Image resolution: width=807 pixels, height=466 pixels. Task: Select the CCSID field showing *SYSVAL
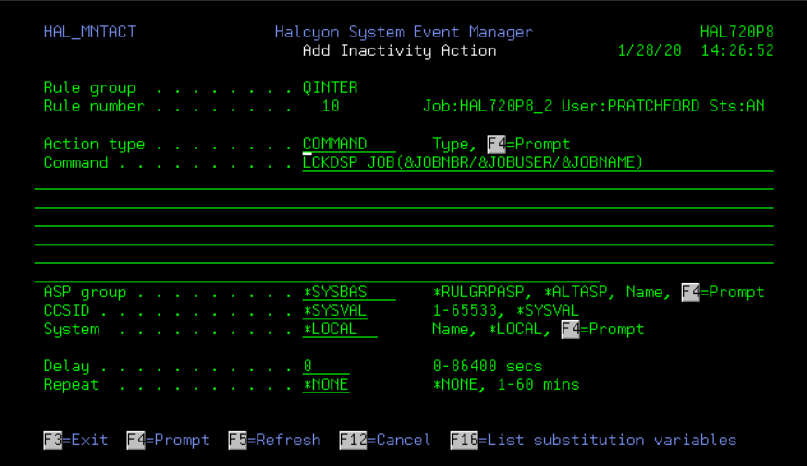coord(335,310)
